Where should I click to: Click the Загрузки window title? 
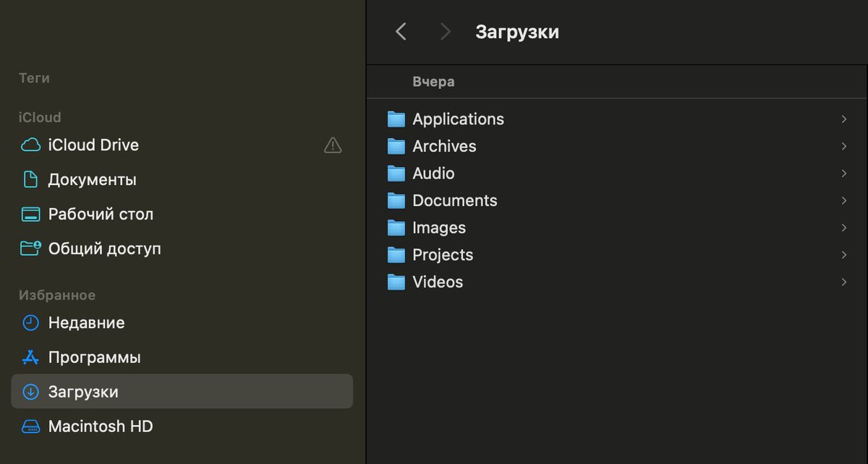point(517,31)
